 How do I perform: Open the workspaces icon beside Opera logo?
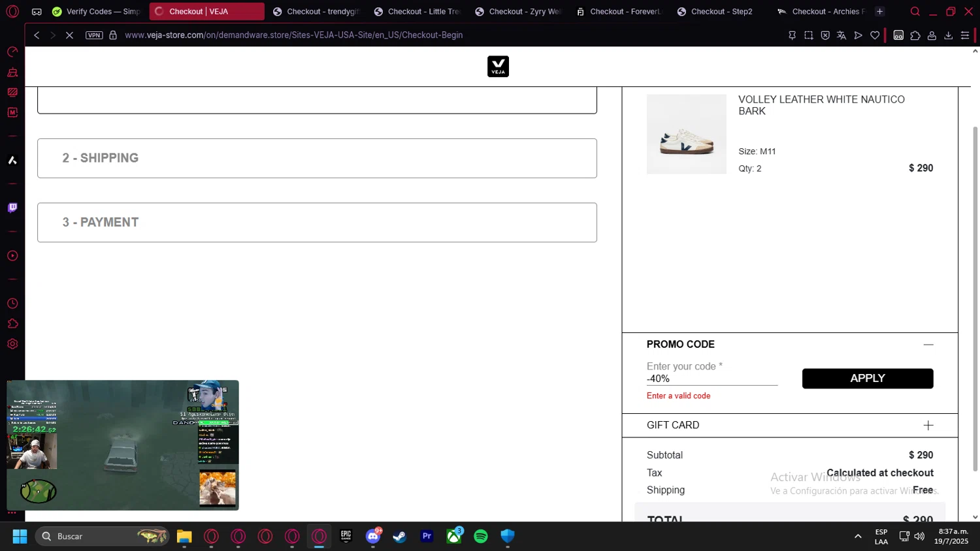pyautogui.click(x=37, y=12)
